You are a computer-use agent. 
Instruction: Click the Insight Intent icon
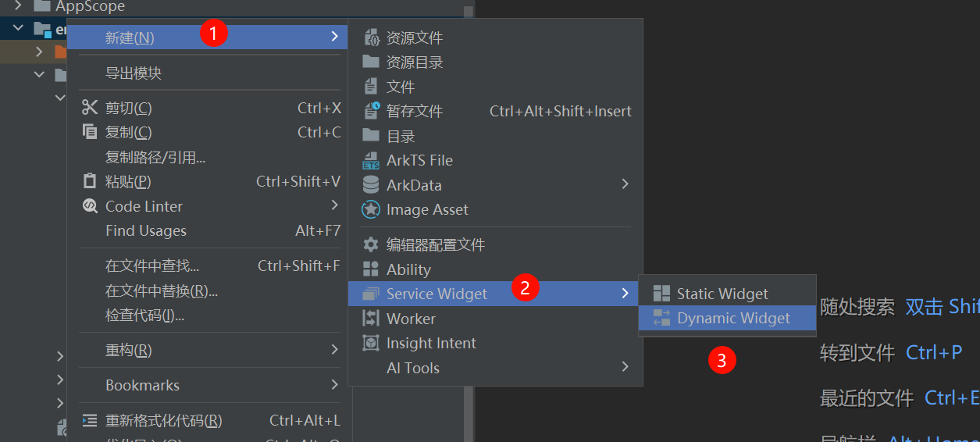[x=371, y=343]
